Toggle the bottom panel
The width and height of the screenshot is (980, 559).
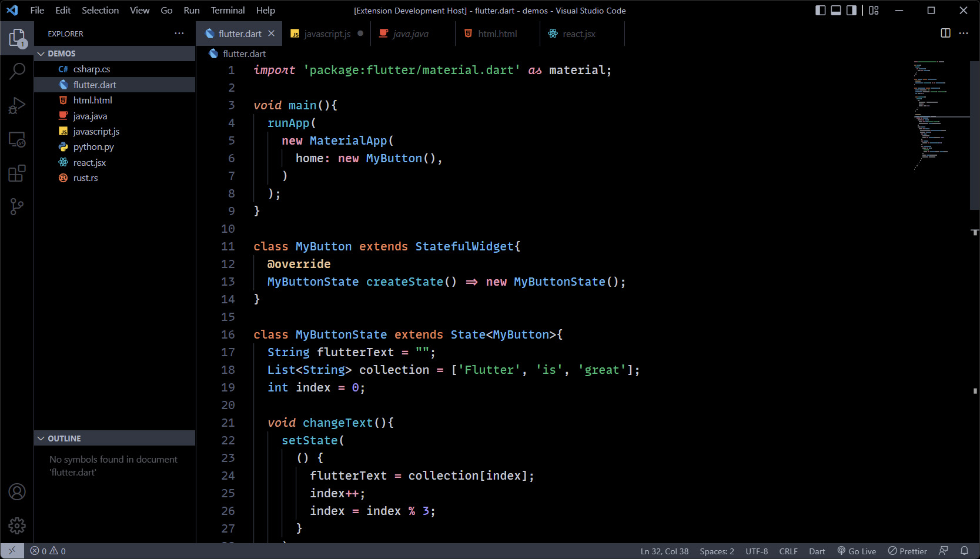836,10
